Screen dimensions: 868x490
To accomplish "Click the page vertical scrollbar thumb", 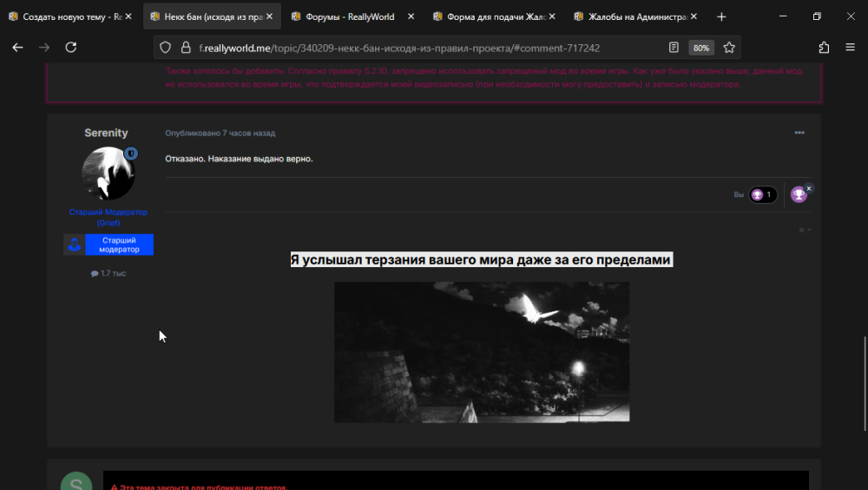I will tap(865, 383).
